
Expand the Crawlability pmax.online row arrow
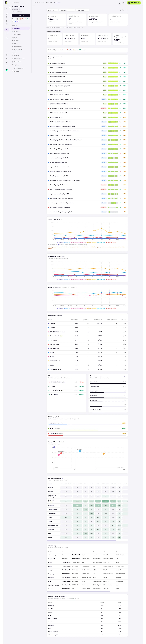126,50
